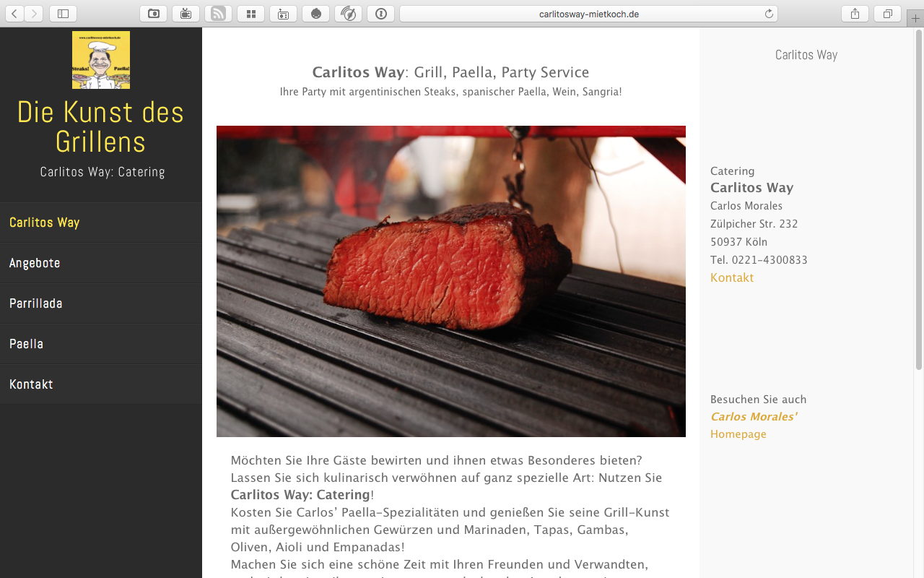Screen dimensions: 924x578
Task: Go back to the previous page
Action: (14, 14)
